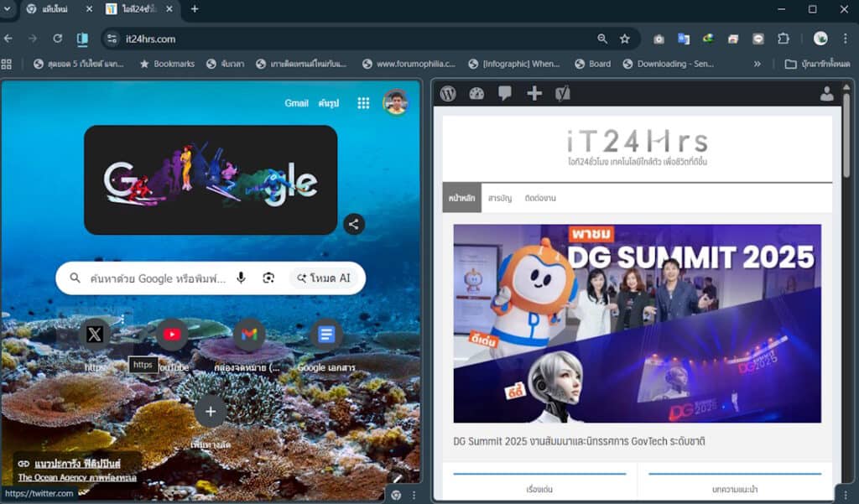The height and width of the screenshot is (504, 859).
Task: Open left pane three-dot options menu
Action: pos(414,496)
